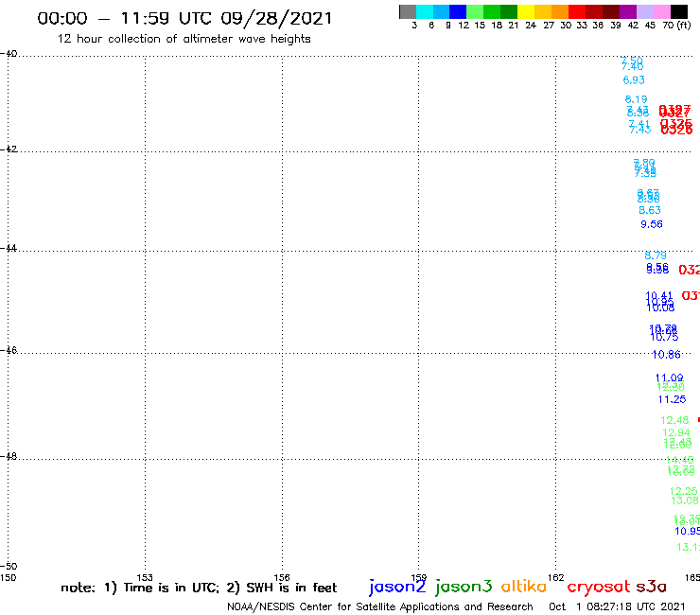The width and height of the screenshot is (700, 615).
Task: Click the latitude axis label -44
Action: (9, 248)
